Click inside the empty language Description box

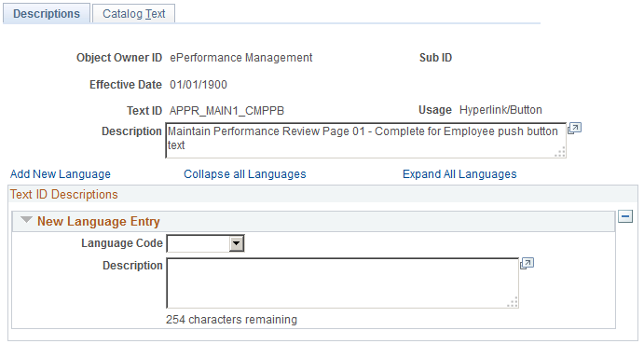[343, 282]
